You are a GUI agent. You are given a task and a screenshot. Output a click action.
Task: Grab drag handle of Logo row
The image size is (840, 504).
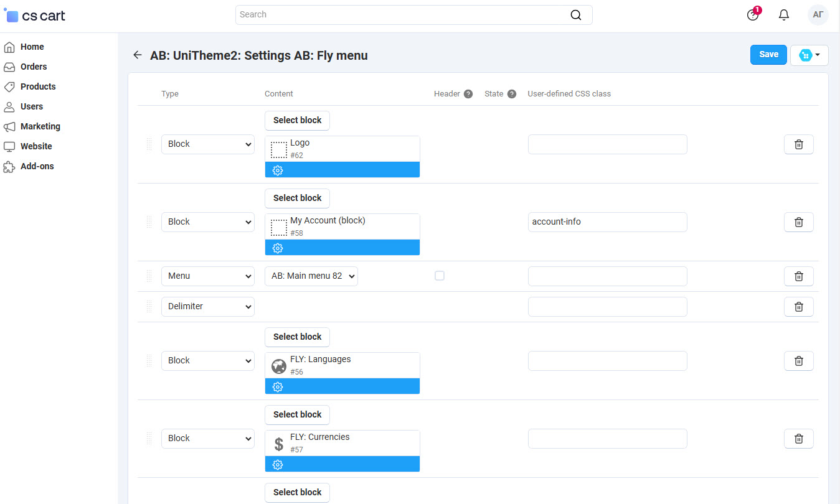tap(149, 144)
